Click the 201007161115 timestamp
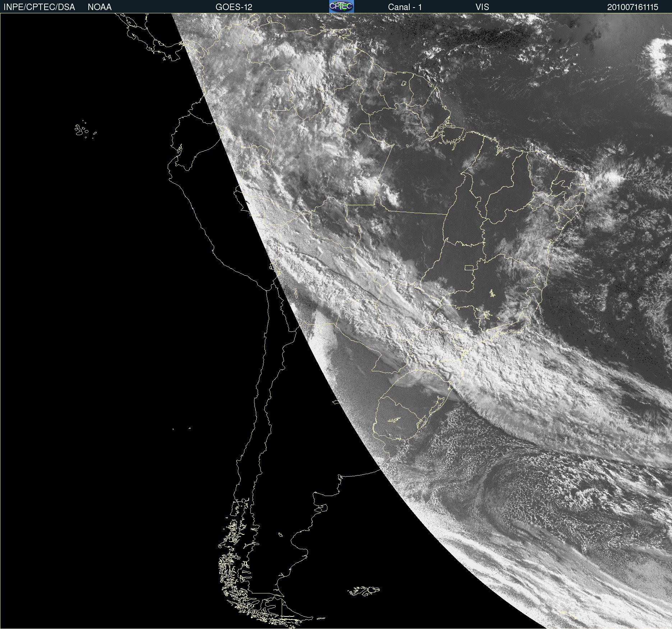This screenshot has height=629, width=672. 633,7
